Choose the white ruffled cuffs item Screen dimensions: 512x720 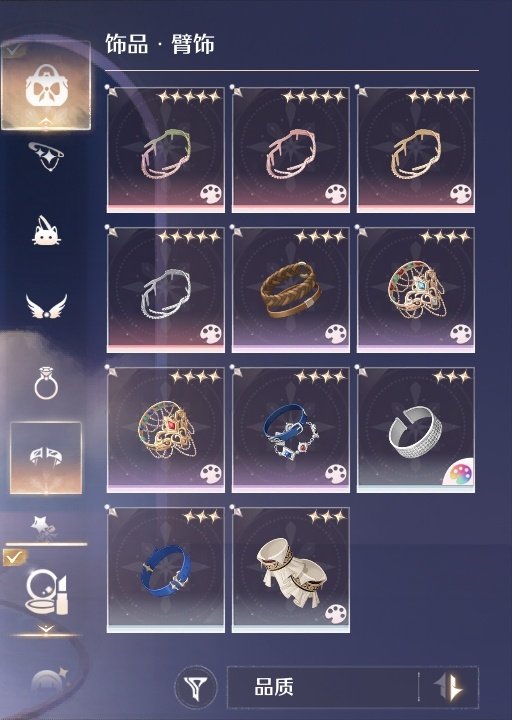coord(291,570)
